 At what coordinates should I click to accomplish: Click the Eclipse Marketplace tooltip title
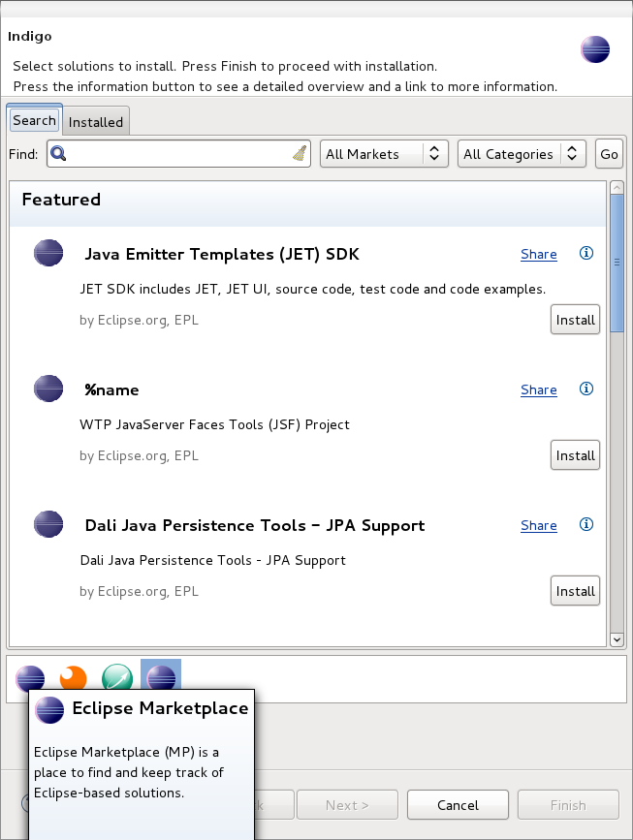(x=160, y=708)
